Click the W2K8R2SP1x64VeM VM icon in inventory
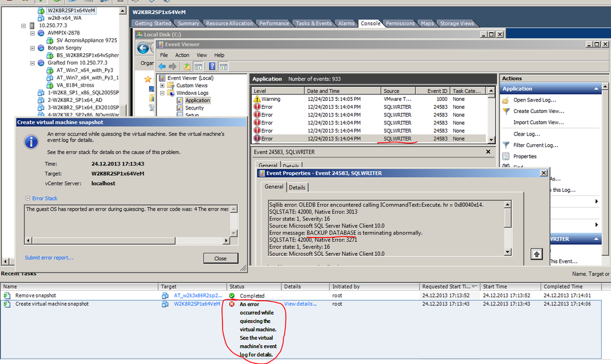 (x=41, y=10)
